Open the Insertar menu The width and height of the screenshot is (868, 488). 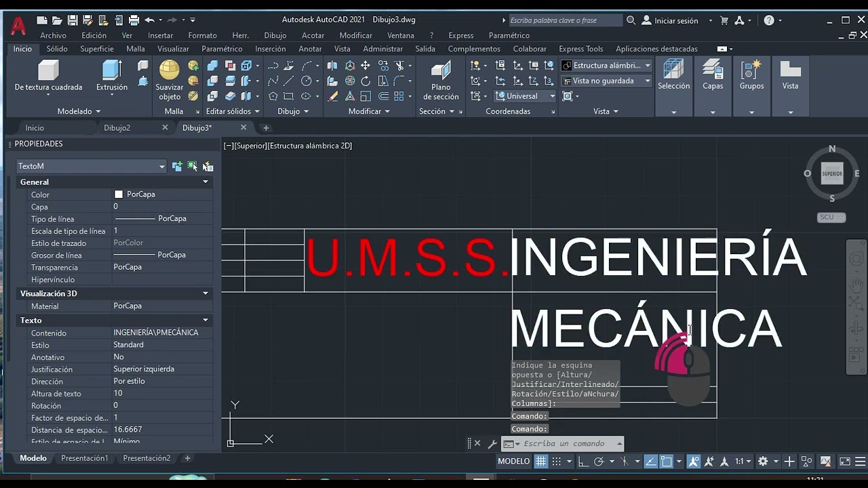160,35
